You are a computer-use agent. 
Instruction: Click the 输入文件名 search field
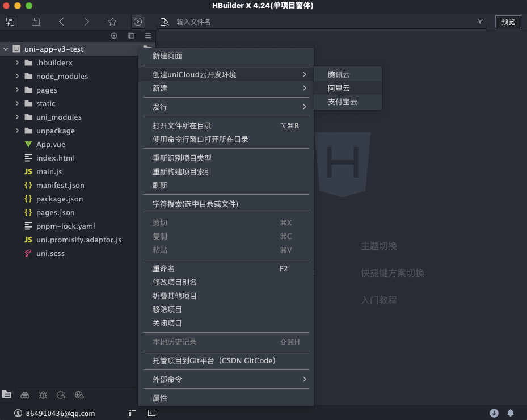tap(321, 22)
